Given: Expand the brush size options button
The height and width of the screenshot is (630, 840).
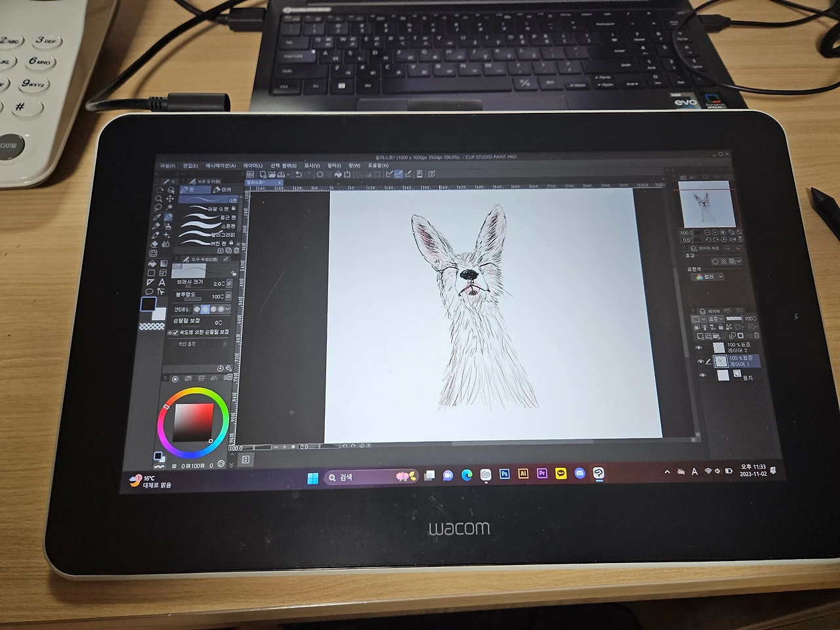Looking at the screenshot, I should point(228,284).
